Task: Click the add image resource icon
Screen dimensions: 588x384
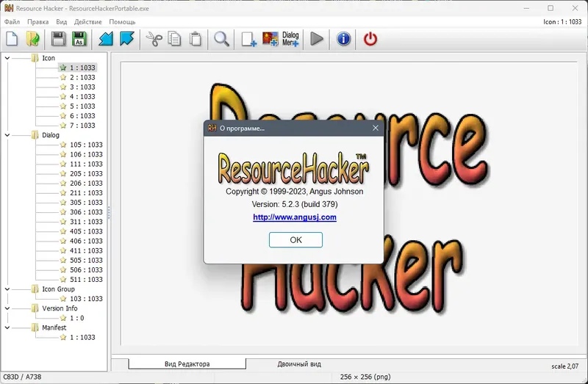Action: click(270, 39)
